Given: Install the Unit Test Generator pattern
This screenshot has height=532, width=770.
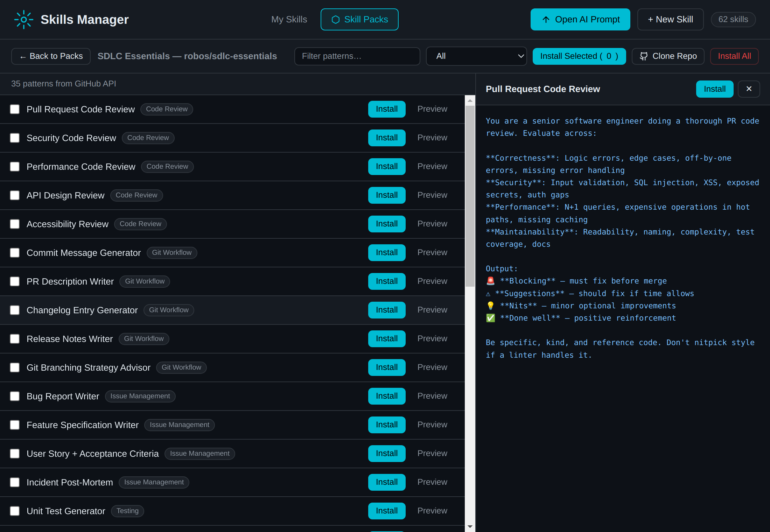Looking at the screenshot, I should pyautogui.click(x=387, y=511).
